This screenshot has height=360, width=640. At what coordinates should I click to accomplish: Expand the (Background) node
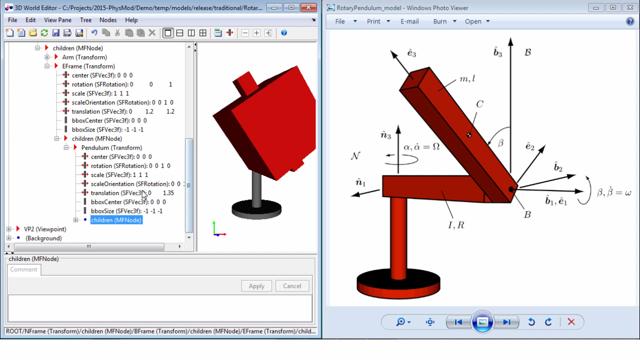[x=9, y=238]
